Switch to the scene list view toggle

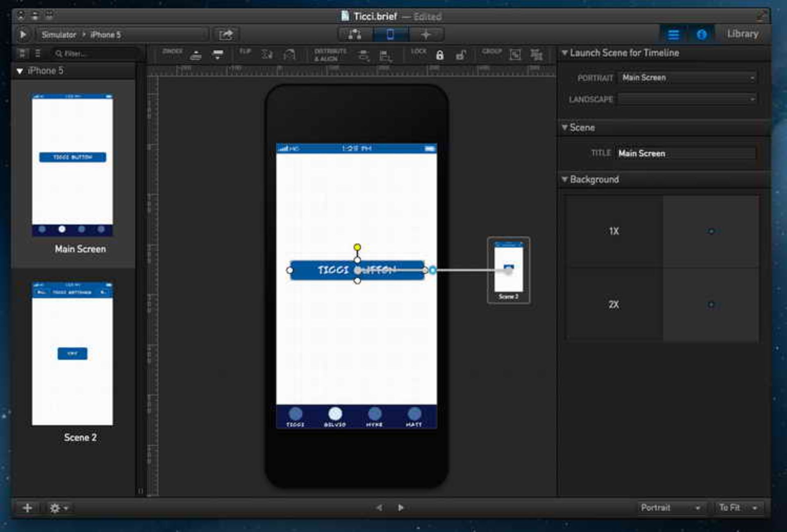coord(673,34)
